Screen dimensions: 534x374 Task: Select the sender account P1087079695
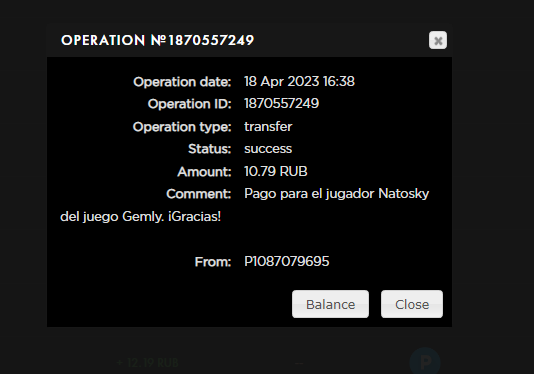coord(286,262)
